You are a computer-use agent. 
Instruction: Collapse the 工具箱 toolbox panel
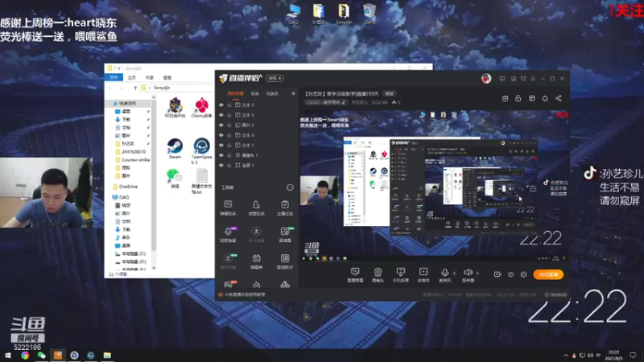click(x=290, y=187)
